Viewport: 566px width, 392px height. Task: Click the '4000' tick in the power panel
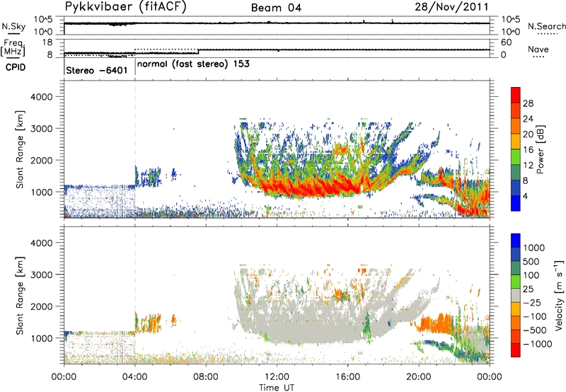(42, 97)
